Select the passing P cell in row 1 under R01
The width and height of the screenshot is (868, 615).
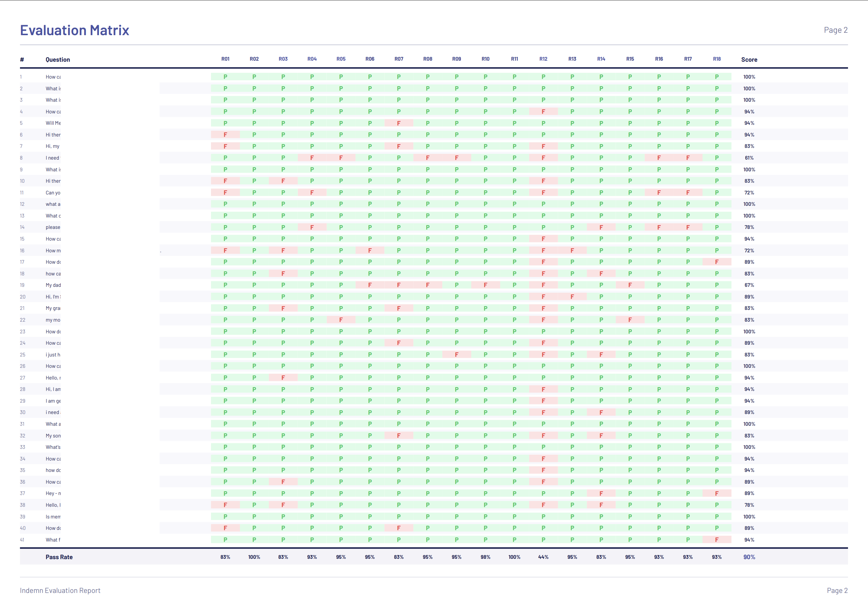point(225,77)
